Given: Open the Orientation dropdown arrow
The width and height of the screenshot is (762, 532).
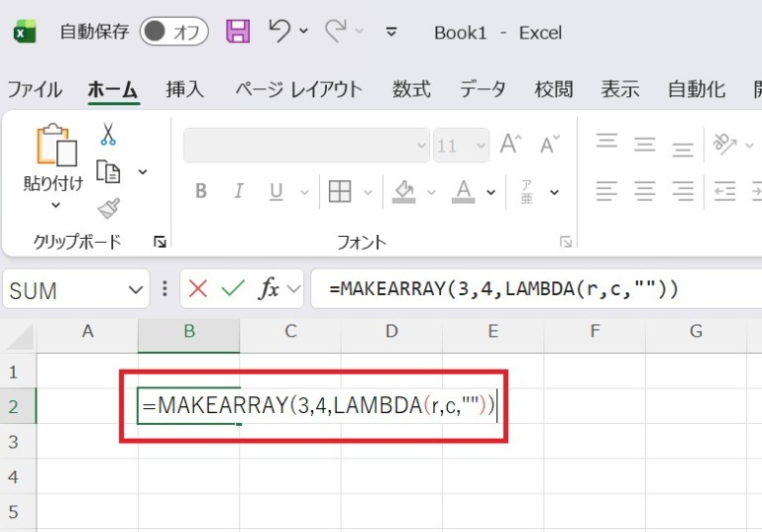Looking at the screenshot, I should click(750, 145).
